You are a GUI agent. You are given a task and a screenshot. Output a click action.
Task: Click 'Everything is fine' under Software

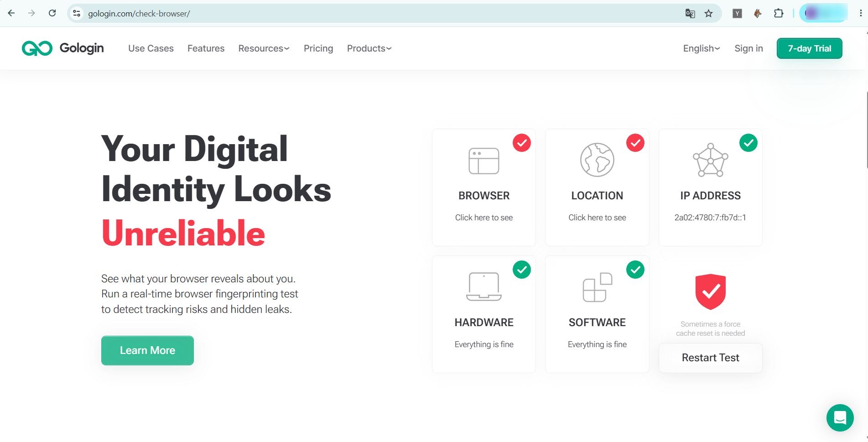pyautogui.click(x=597, y=344)
